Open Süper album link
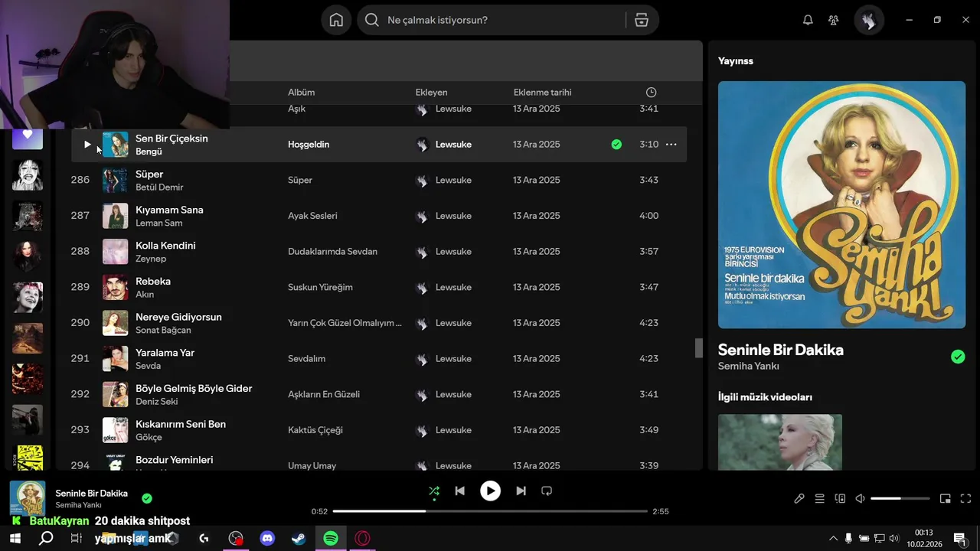The image size is (980, 551). pos(300,180)
